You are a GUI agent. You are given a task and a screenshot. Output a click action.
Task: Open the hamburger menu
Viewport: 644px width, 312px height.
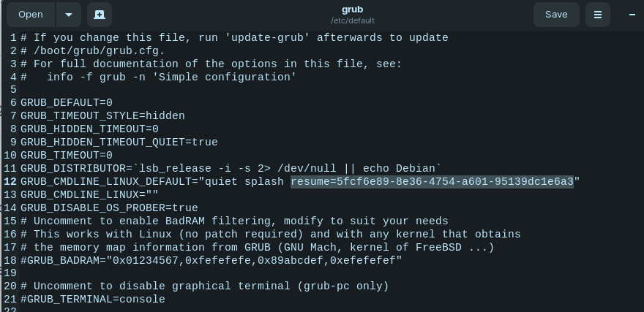coord(598,15)
